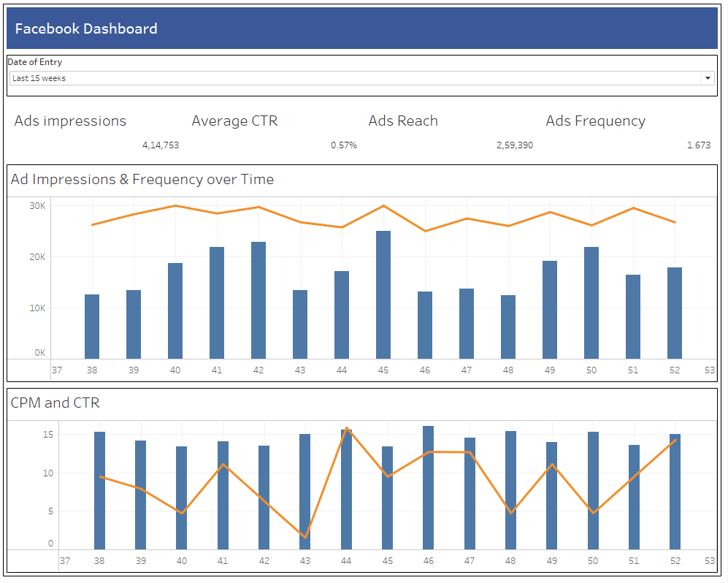Click the 20K label on impressions axis
This screenshot has width=728, height=583.
point(38,257)
